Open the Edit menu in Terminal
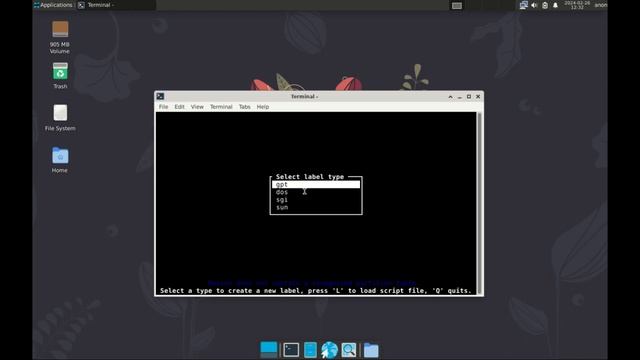This screenshot has height=360, width=640. click(179, 107)
